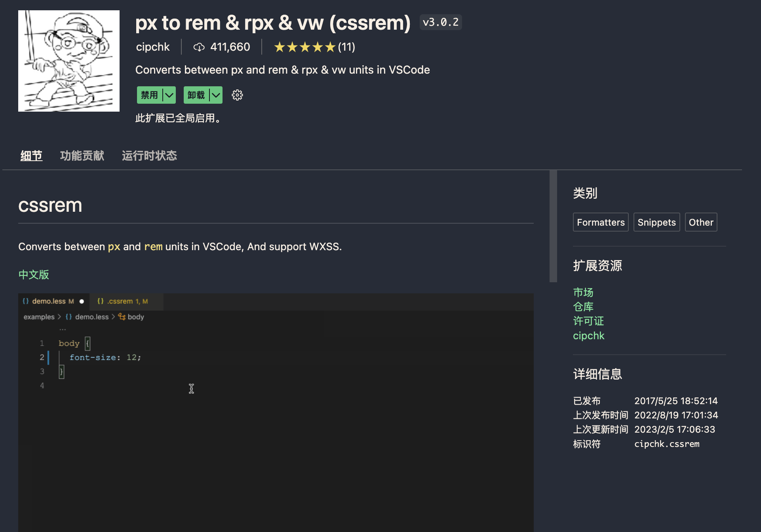This screenshot has width=761, height=532.
Task: Open the 仓库 repository resource link
Action: click(x=583, y=306)
